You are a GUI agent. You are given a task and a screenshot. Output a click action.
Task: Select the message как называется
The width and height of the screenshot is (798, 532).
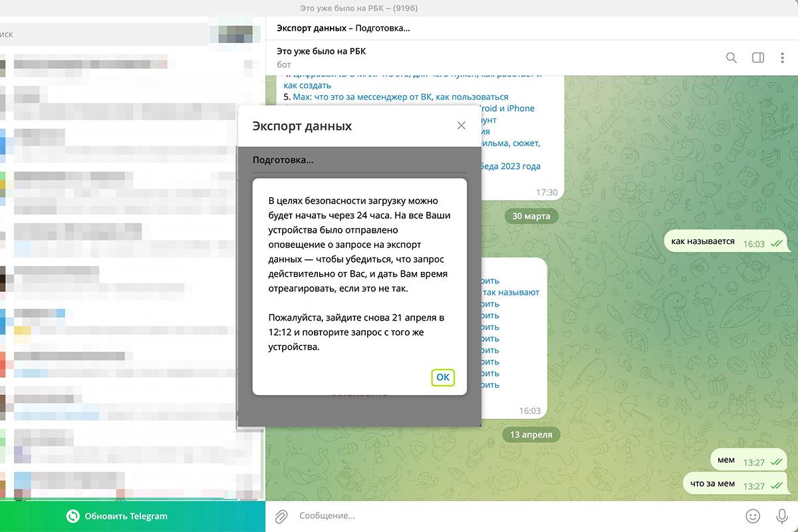[x=726, y=241]
